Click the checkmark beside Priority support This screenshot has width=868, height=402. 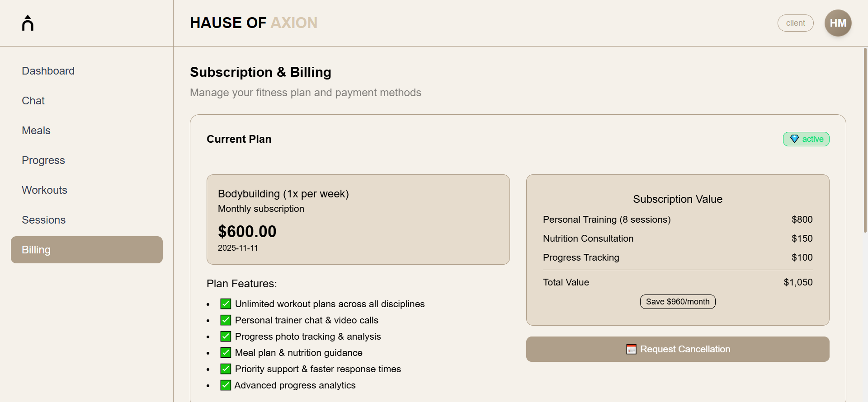[x=226, y=369]
